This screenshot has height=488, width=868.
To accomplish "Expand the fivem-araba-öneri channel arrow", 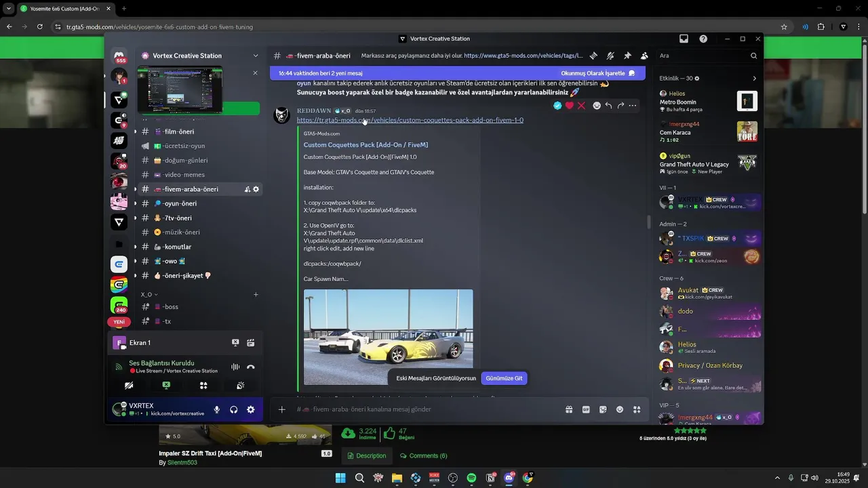I will click(135, 189).
